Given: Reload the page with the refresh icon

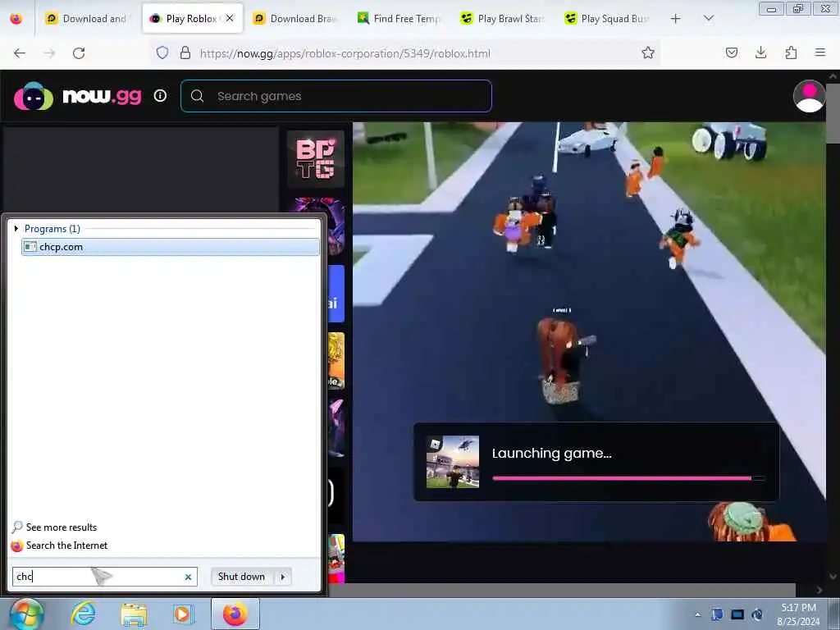Looking at the screenshot, I should (x=79, y=53).
